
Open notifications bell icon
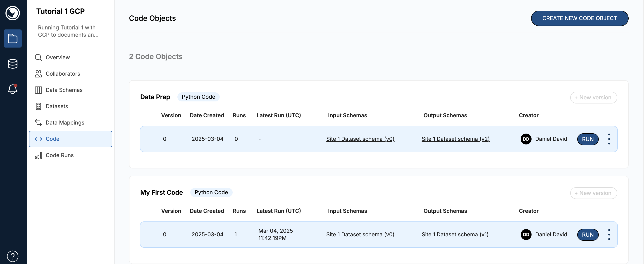pos(12,89)
